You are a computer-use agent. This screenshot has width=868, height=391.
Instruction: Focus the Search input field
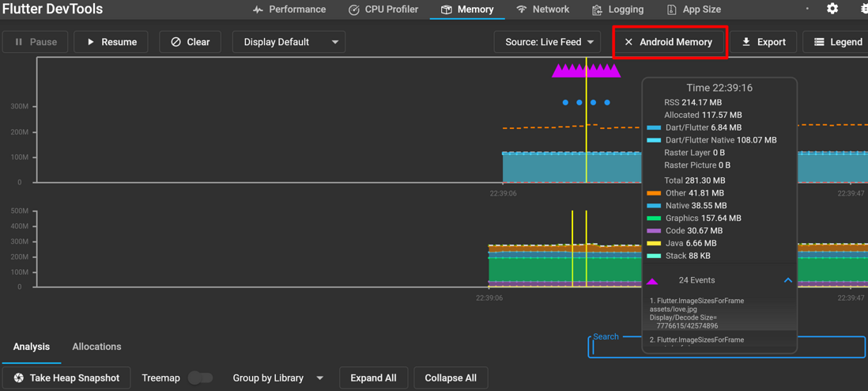[x=726, y=347]
